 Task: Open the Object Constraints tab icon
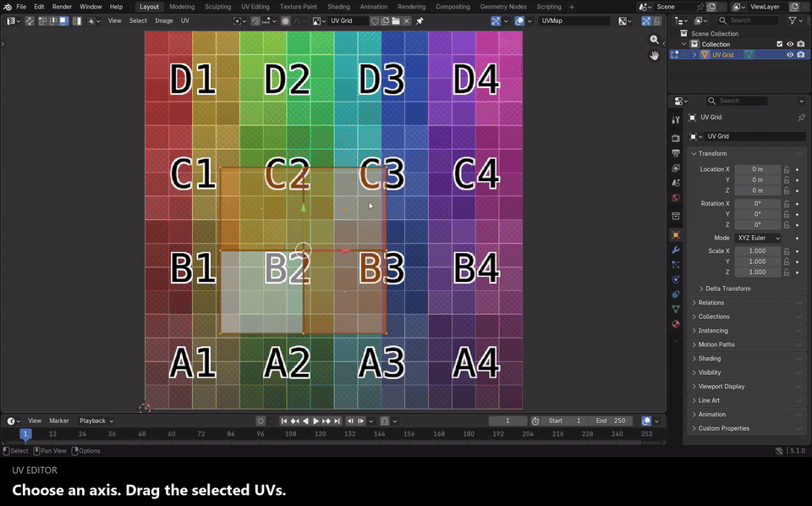(676, 294)
